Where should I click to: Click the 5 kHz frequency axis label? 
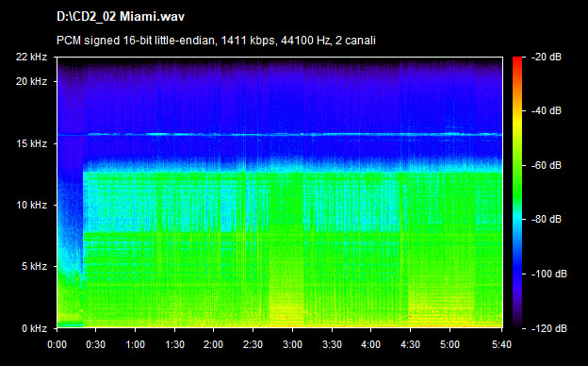click(34, 267)
